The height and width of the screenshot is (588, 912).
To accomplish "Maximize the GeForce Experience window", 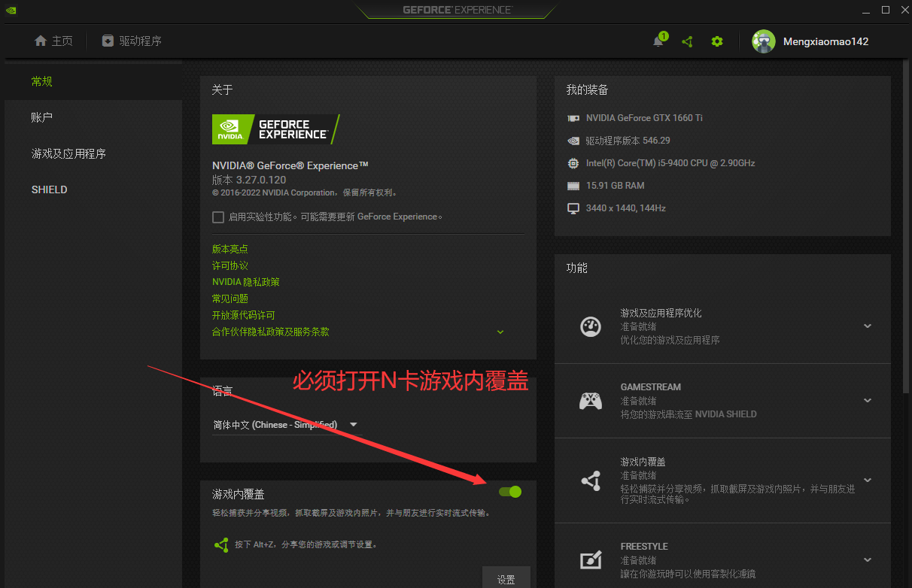I will [x=886, y=9].
